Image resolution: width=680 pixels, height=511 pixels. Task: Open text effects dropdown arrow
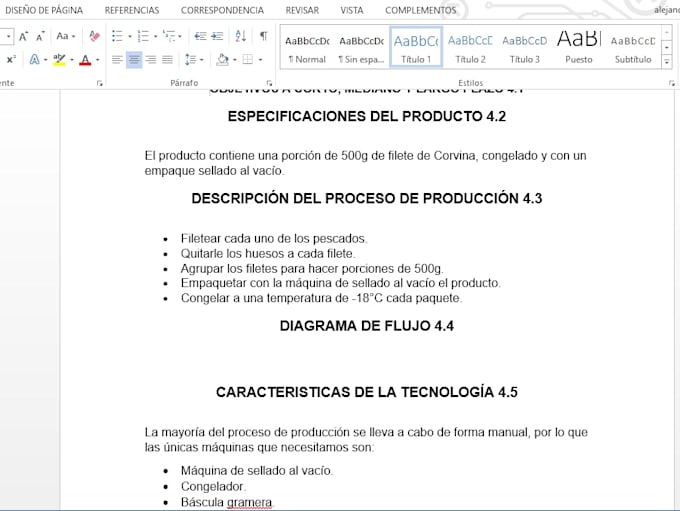[x=46, y=60]
